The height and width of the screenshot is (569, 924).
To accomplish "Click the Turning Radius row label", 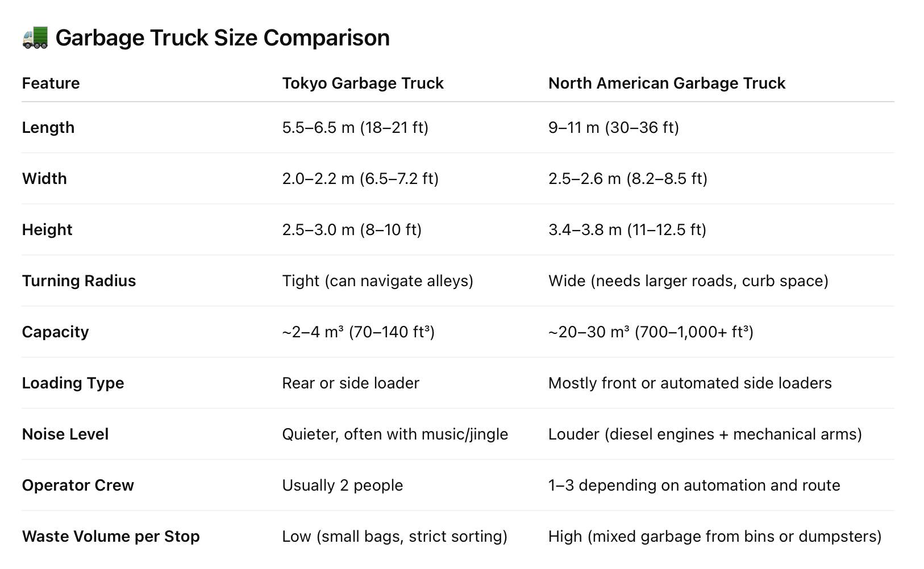I will pos(79,281).
